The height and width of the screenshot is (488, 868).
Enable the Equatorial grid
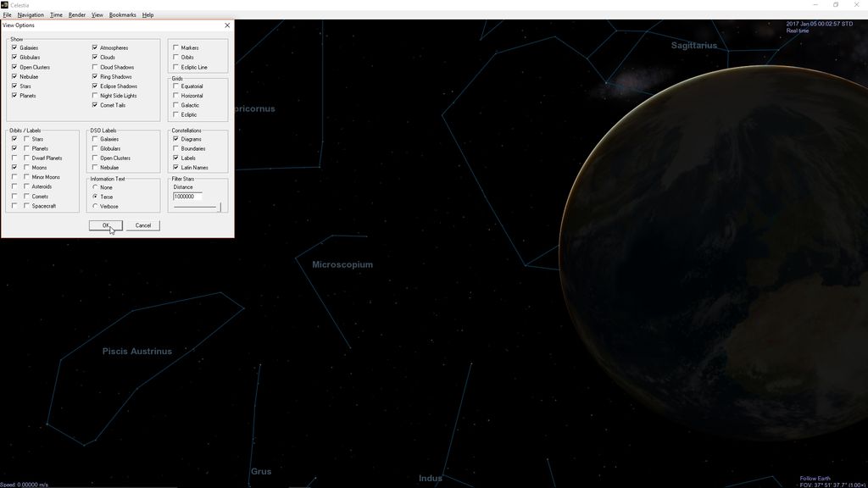(176, 86)
